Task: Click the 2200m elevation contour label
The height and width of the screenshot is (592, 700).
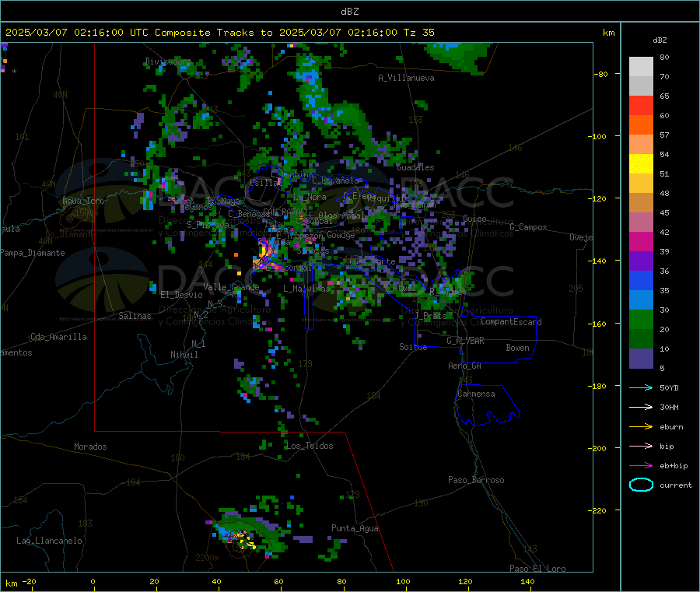Action: [x=207, y=558]
